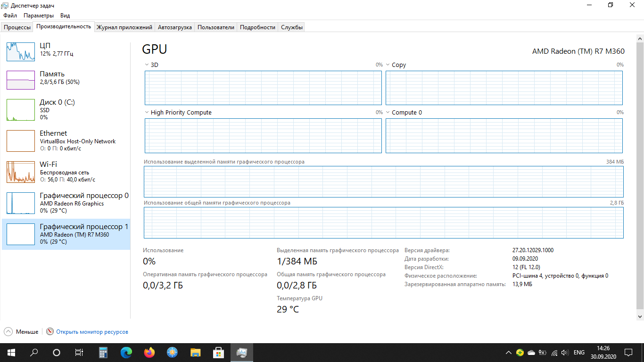Open Task View on the taskbar
Image resolution: width=644 pixels, height=362 pixels.
tap(79, 352)
